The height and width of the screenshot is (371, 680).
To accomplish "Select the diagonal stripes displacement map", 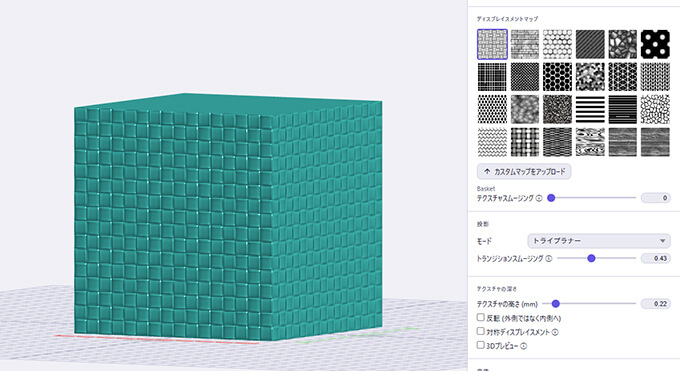I will (590, 44).
